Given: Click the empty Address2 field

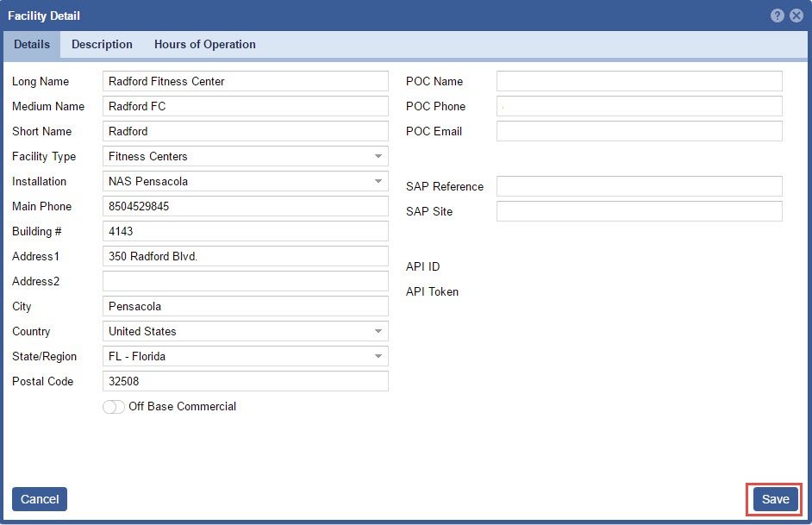Looking at the screenshot, I should coord(245,282).
